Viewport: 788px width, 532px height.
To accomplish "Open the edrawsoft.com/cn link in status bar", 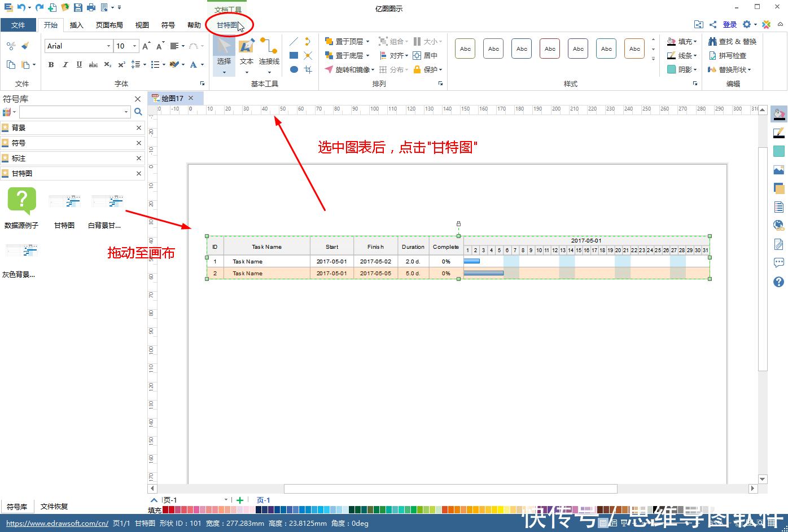I will point(57,523).
